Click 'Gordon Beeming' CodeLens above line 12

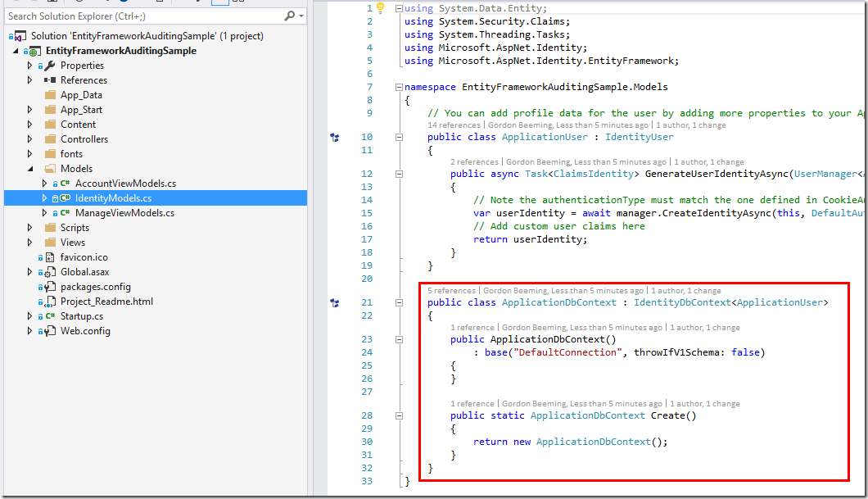537,162
